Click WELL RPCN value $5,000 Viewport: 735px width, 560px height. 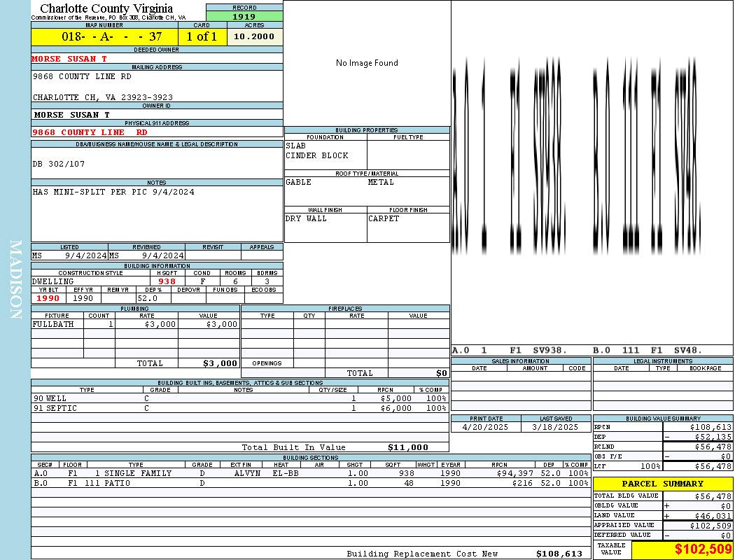tap(396, 398)
